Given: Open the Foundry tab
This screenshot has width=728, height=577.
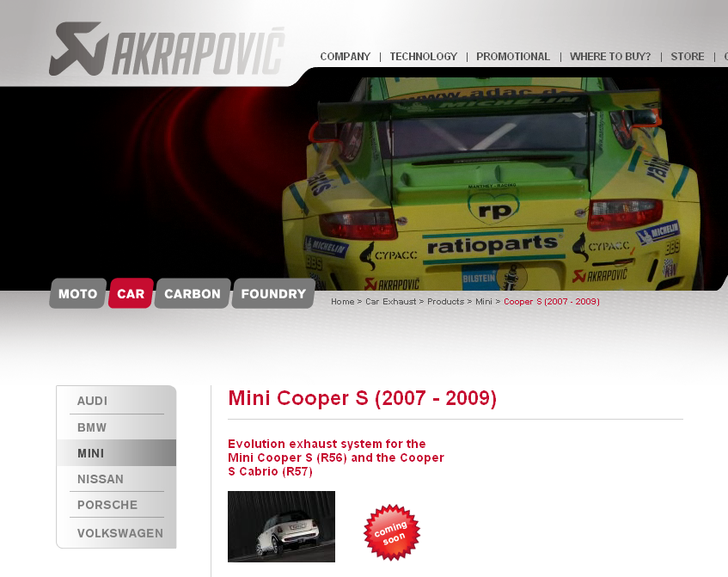Looking at the screenshot, I should (273, 294).
